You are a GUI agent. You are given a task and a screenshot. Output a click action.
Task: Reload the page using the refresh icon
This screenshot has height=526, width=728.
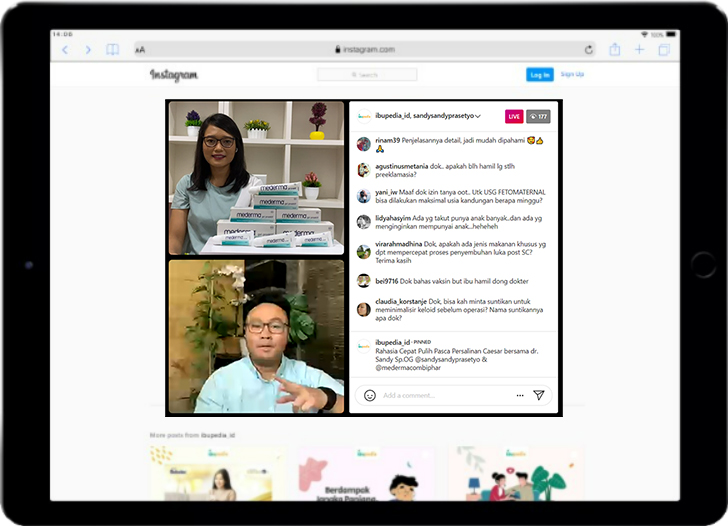pos(589,50)
